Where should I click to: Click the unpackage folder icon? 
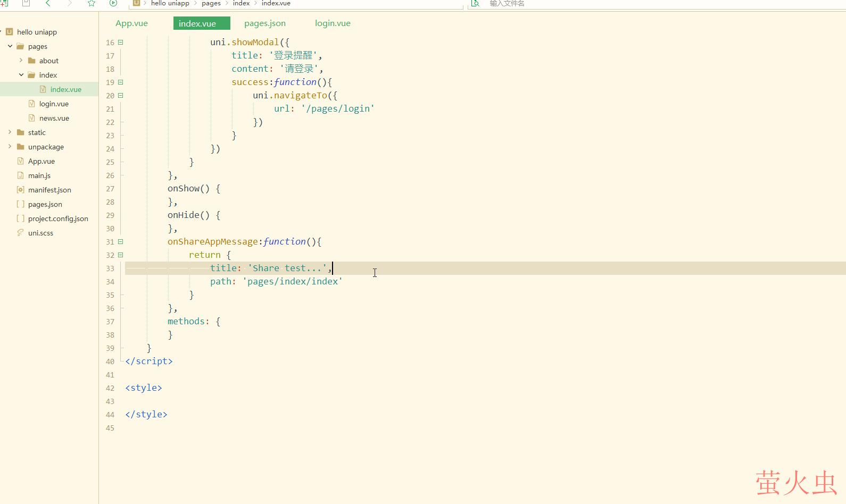[x=20, y=147]
